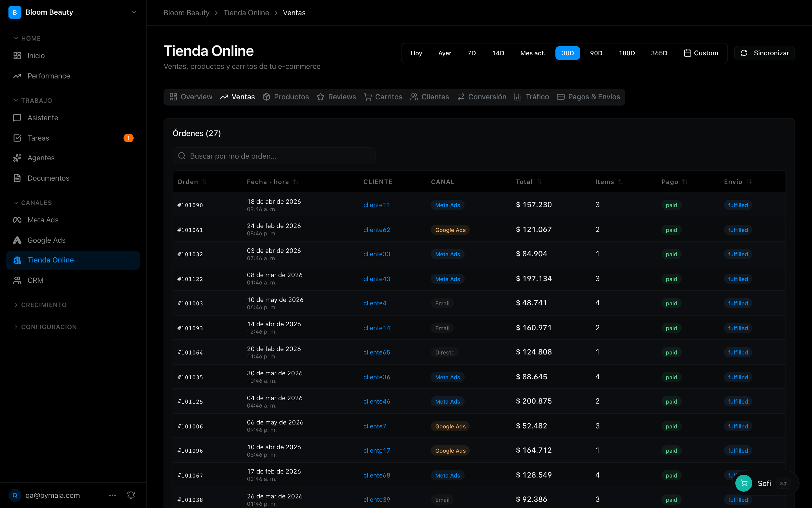Open the Performance page icon
812x508 pixels.
[x=17, y=76]
